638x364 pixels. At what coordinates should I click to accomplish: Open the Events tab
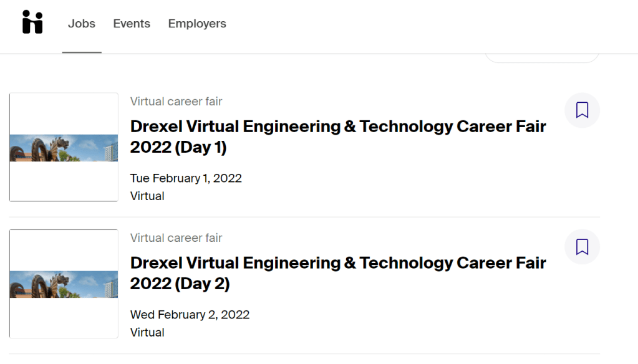point(132,24)
